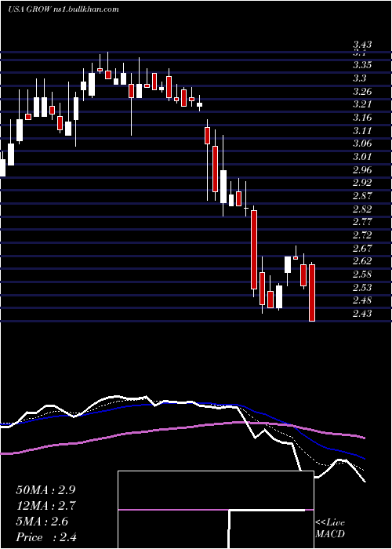Click the 3.21 price axis label
Image resolution: width=392 pixels, height=549 pixels.
(362, 104)
